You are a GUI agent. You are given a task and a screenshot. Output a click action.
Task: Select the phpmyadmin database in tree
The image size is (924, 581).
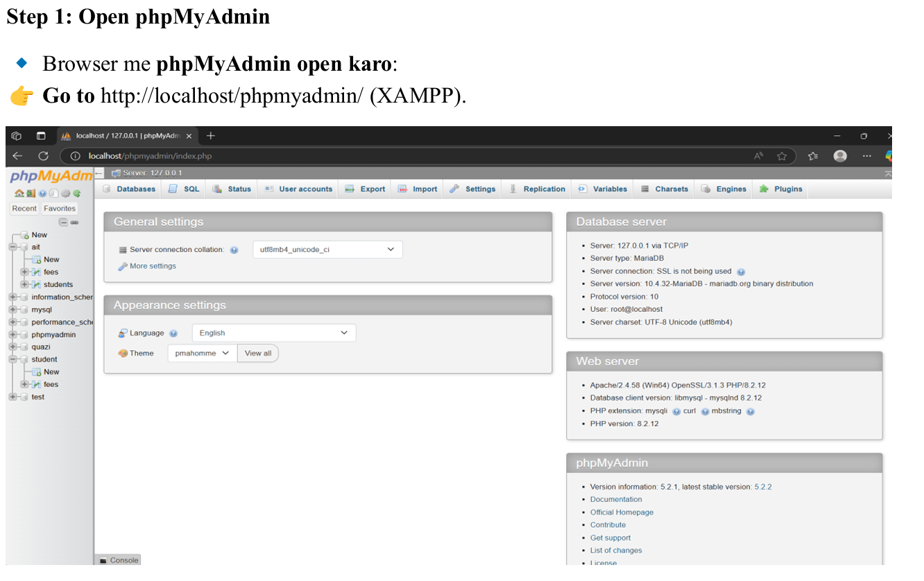click(53, 334)
